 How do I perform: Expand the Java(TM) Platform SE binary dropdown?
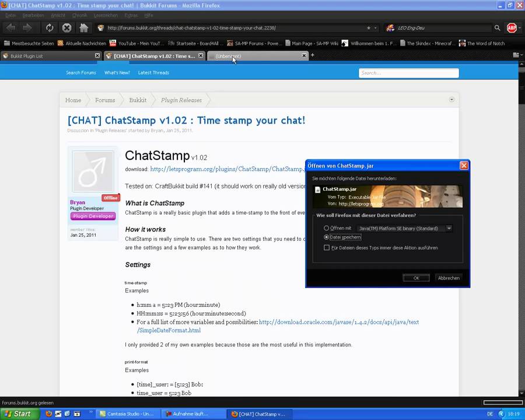pos(449,229)
